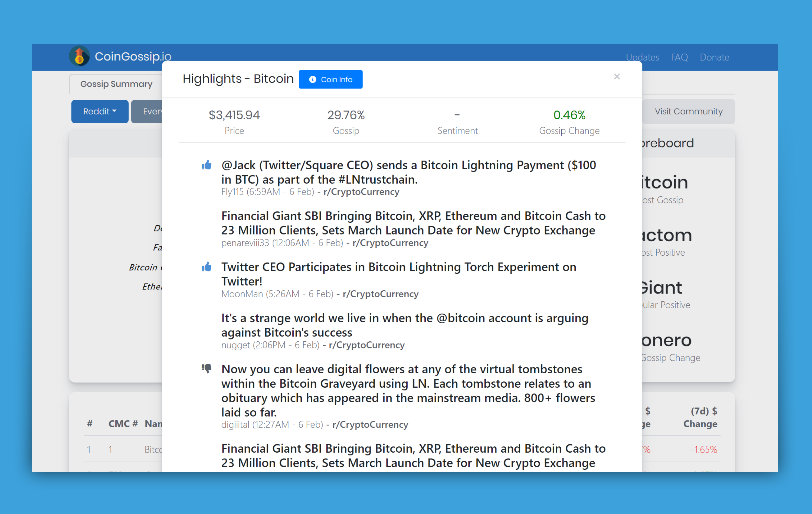Click the nugget (2:06PM - 6 Feb) byline

[x=270, y=345]
